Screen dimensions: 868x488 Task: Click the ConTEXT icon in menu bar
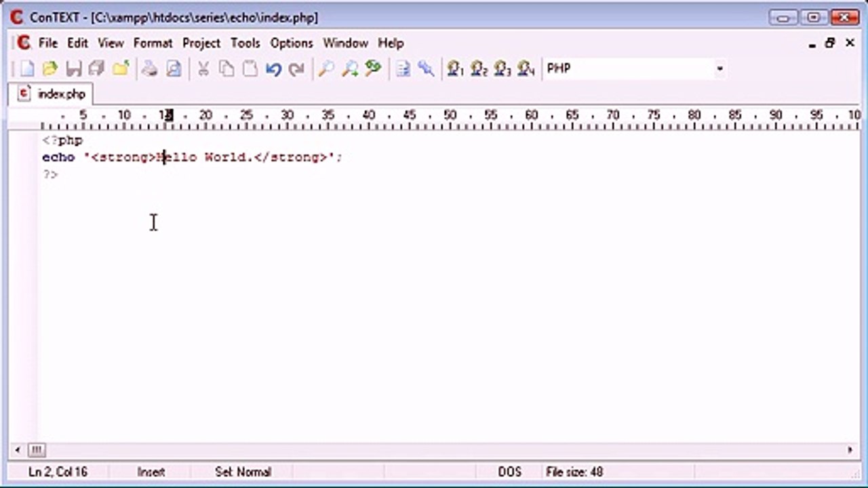[x=24, y=43]
